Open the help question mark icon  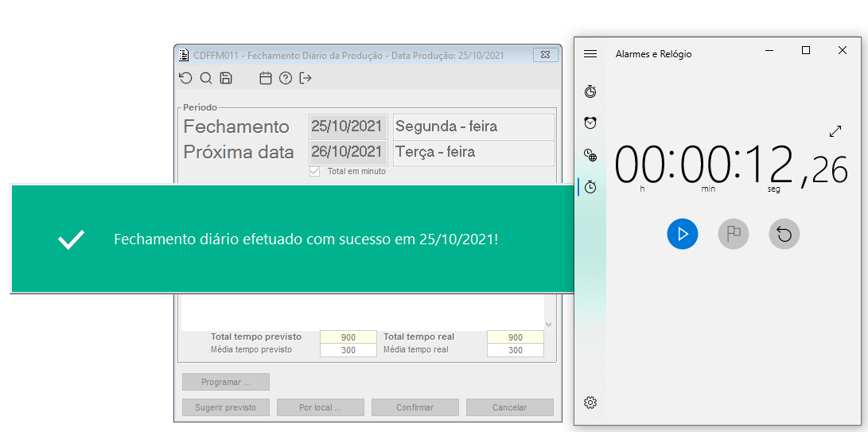tap(286, 78)
